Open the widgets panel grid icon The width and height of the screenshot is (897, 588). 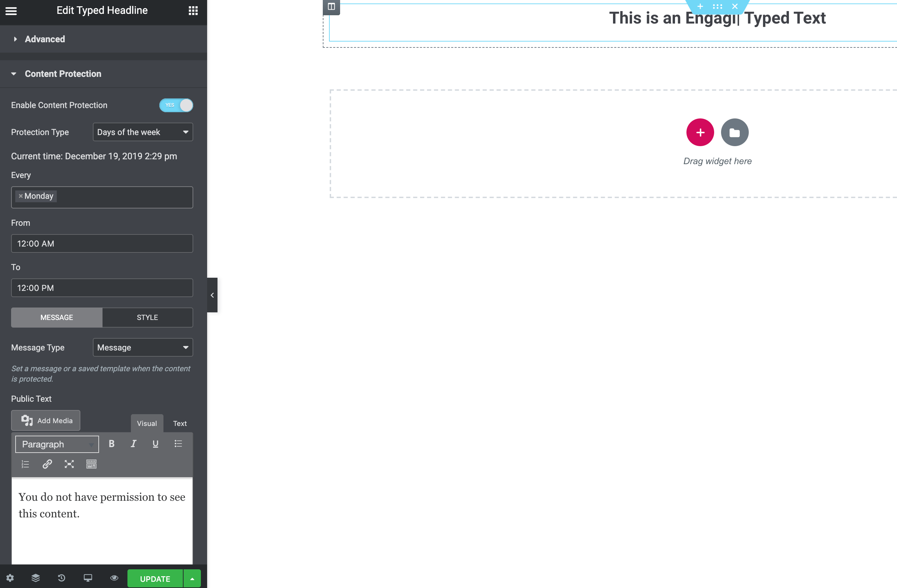point(193,10)
